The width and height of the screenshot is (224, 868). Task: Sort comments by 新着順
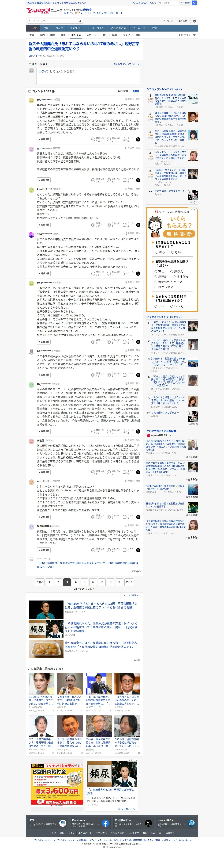tap(136, 91)
